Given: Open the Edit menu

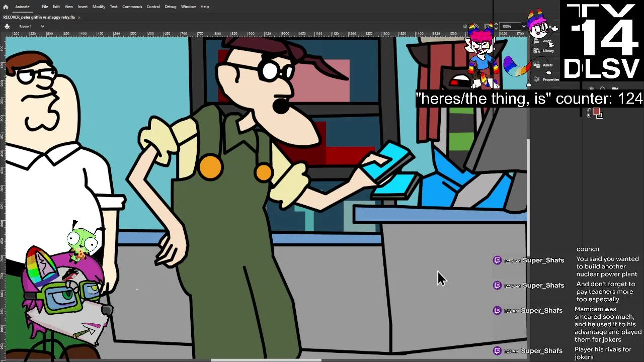Looking at the screenshot, I should click(x=56, y=7).
